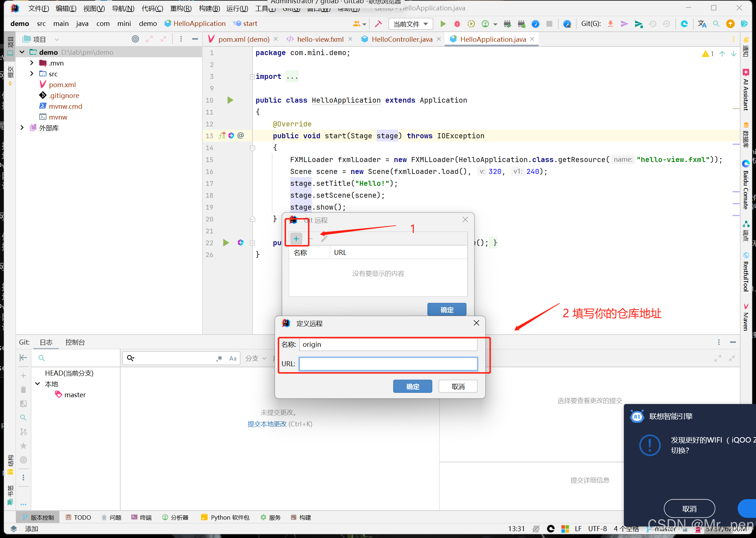Click the green Run button in toolbar
Viewport: 756px width, 538px height.
443,24
